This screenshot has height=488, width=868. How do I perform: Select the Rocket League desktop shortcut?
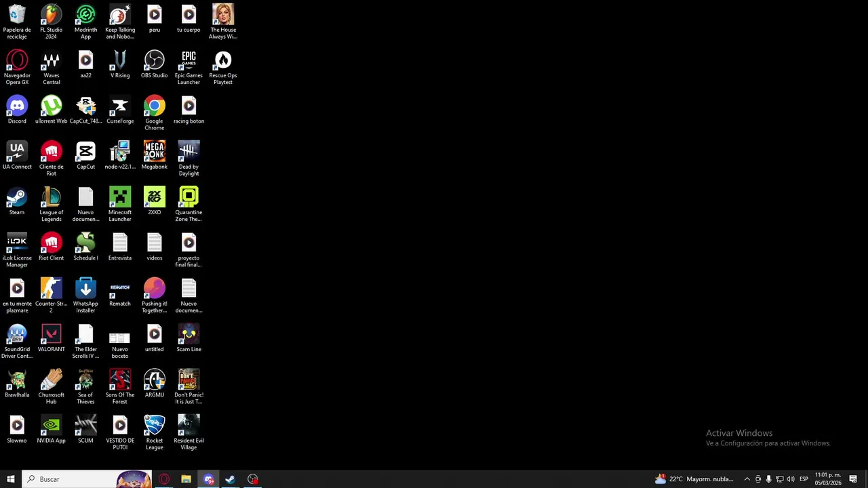[154, 431]
